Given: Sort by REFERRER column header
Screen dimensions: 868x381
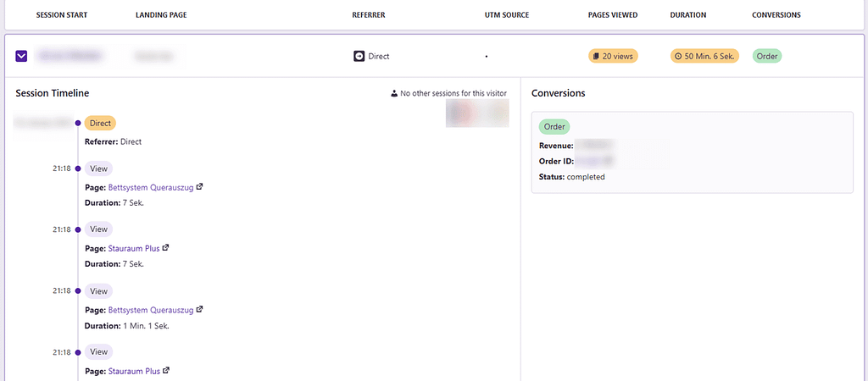Looking at the screenshot, I should (369, 15).
